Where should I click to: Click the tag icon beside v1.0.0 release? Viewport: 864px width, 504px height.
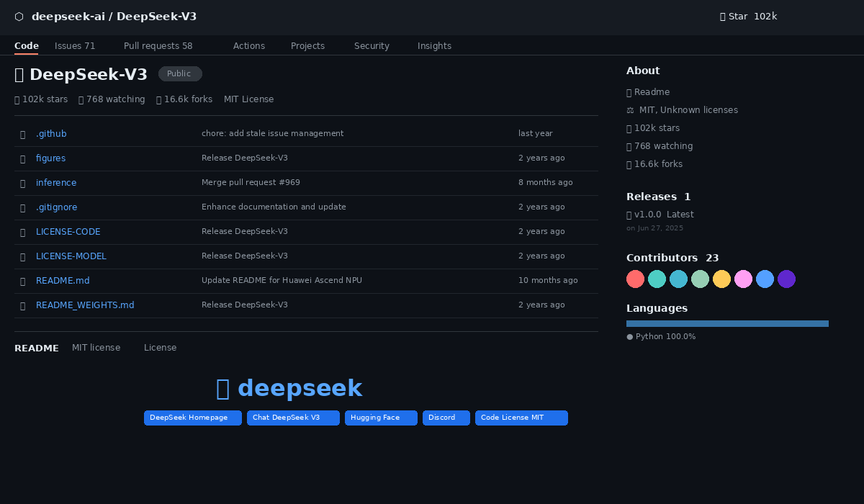coord(629,214)
